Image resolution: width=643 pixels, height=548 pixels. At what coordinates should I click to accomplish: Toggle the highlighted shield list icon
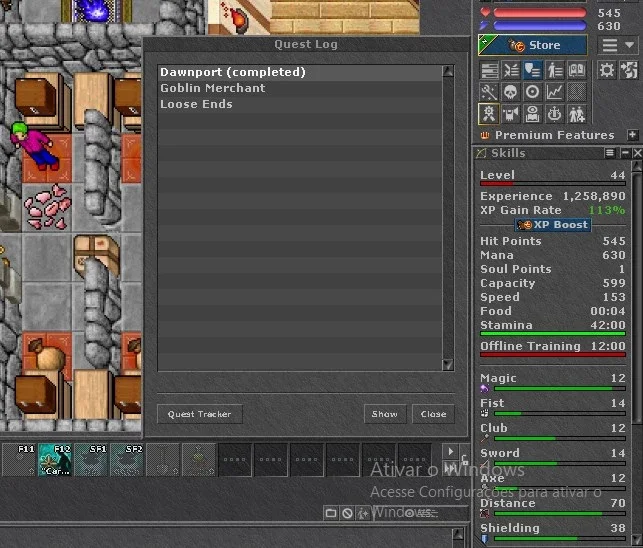[533, 71]
